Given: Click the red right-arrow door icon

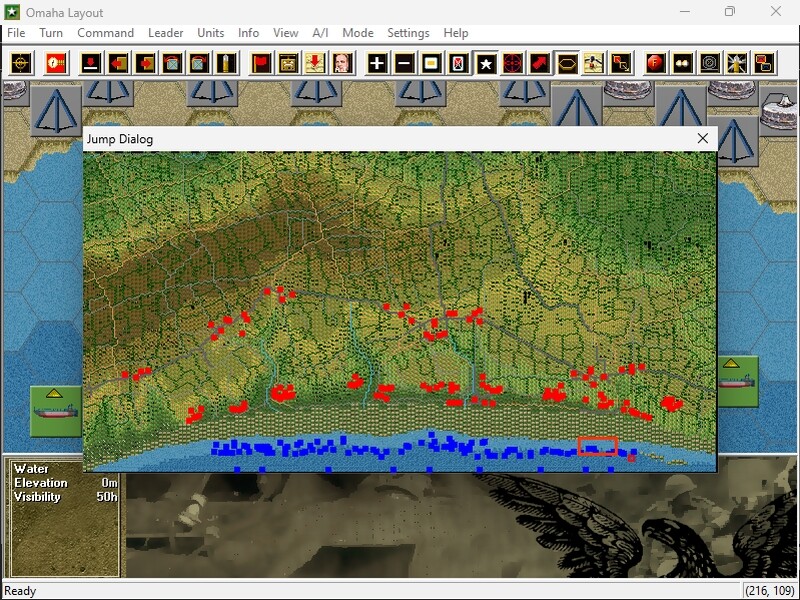Looking at the screenshot, I should click(145, 63).
